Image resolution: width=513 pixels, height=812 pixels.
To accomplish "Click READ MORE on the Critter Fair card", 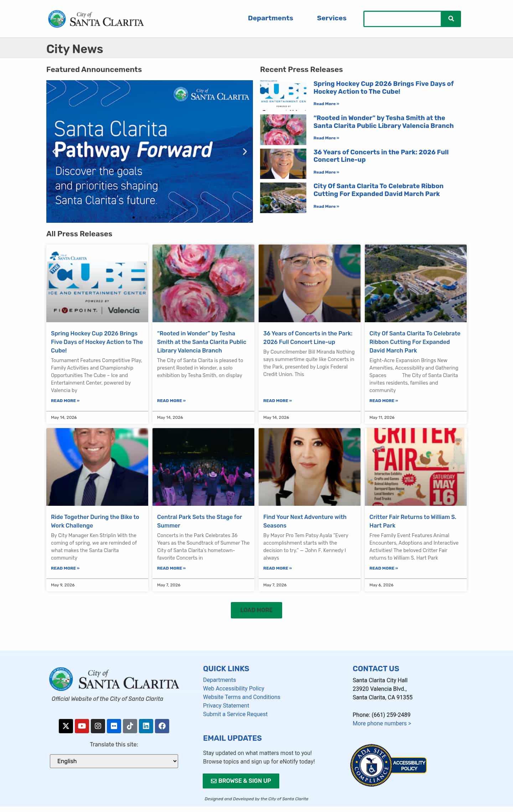I will (384, 568).
